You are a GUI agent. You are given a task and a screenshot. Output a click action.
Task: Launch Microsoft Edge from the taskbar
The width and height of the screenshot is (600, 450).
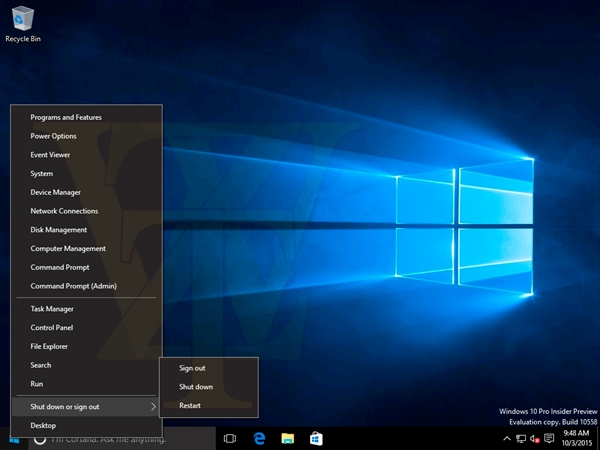pos(258,439)
